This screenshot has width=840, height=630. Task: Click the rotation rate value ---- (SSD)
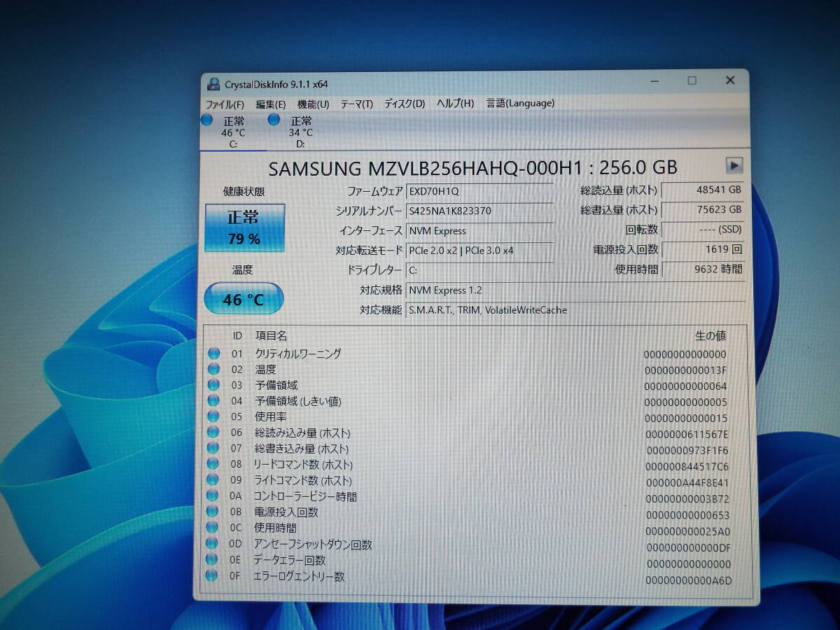pyautogui.click(x=703, y=230)
